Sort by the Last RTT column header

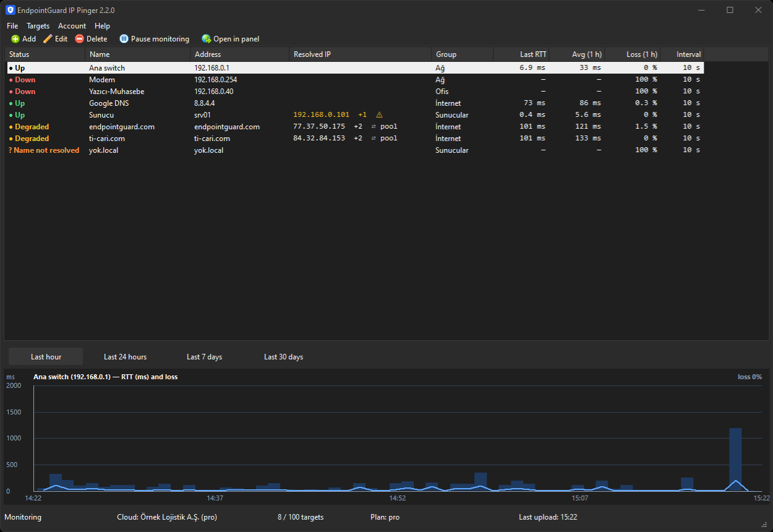[521, 54]
